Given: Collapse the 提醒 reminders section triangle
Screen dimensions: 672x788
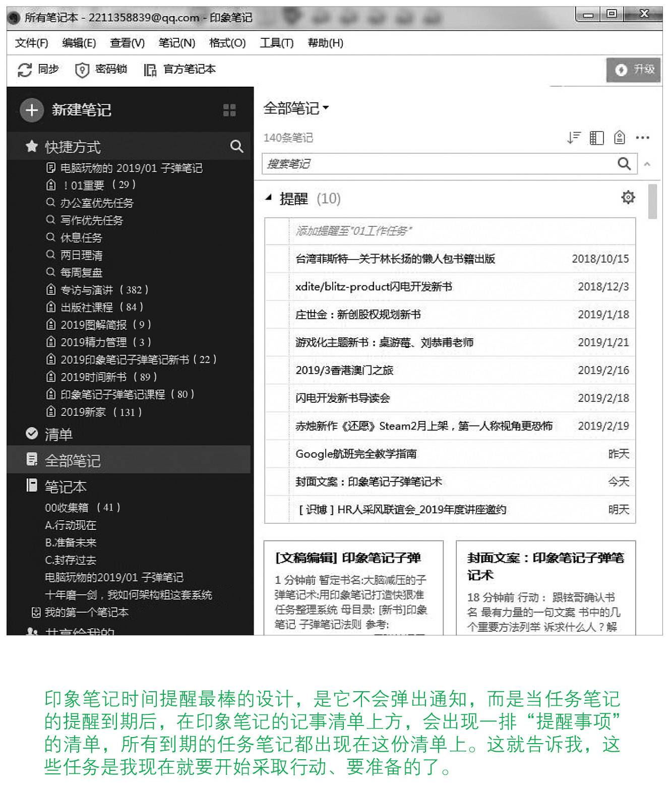Looking at the screenshot, I should pos(269,198).
